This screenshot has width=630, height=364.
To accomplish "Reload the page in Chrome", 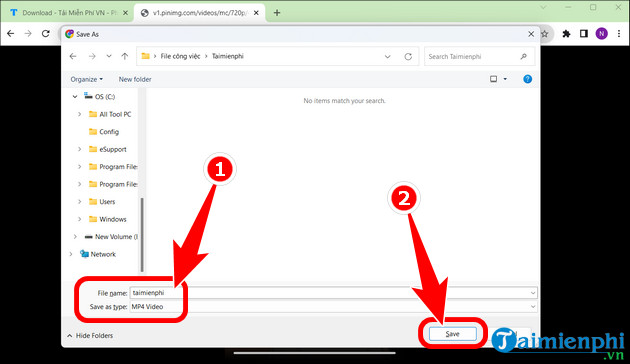I will point(45,34).
